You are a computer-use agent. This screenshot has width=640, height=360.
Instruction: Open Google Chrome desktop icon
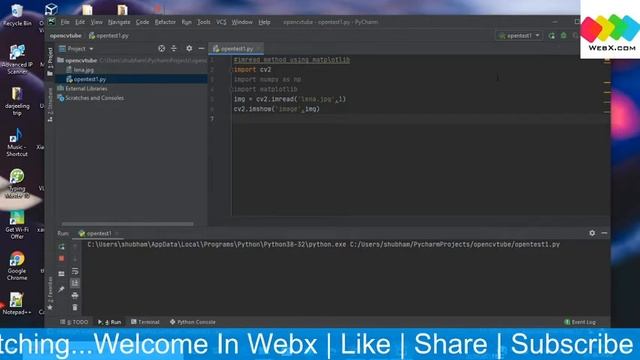tap(17, 266)
